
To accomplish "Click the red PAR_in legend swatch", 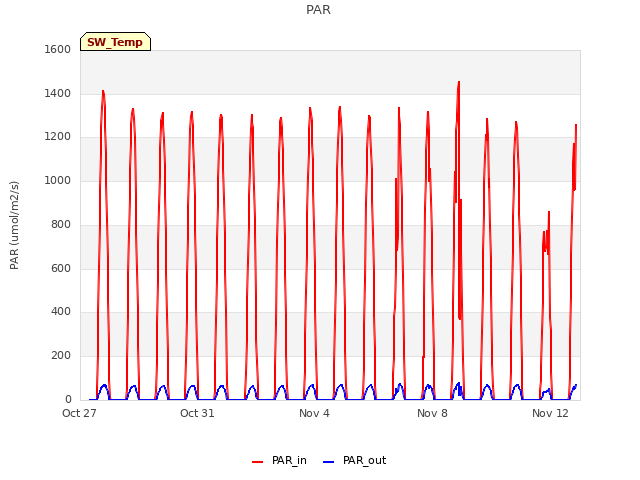I will coord(258,462).
